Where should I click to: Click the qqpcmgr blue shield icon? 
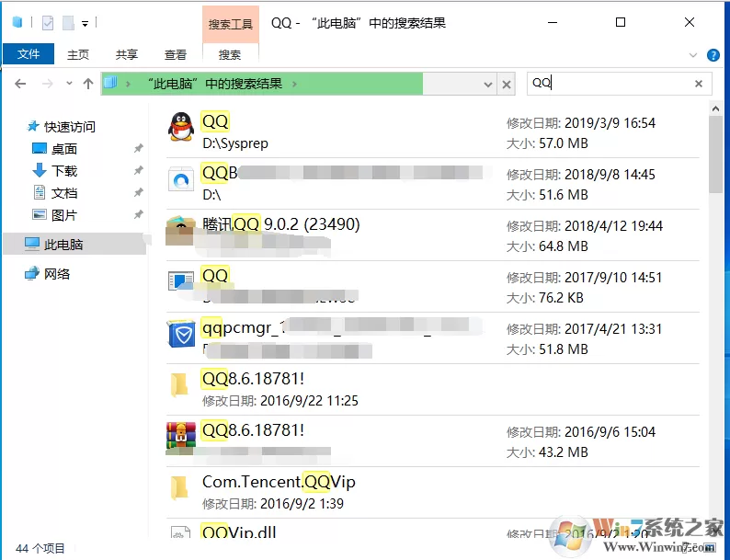pos(181,333)
